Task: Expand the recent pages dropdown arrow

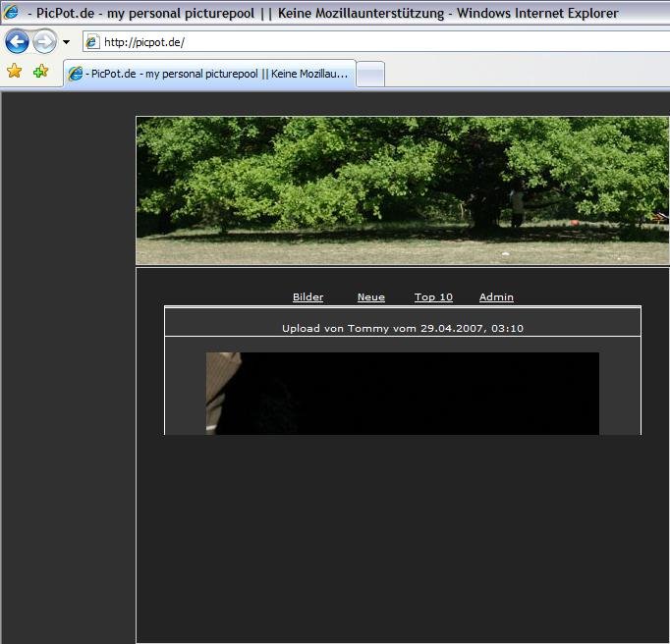Action: pos(66,42)
